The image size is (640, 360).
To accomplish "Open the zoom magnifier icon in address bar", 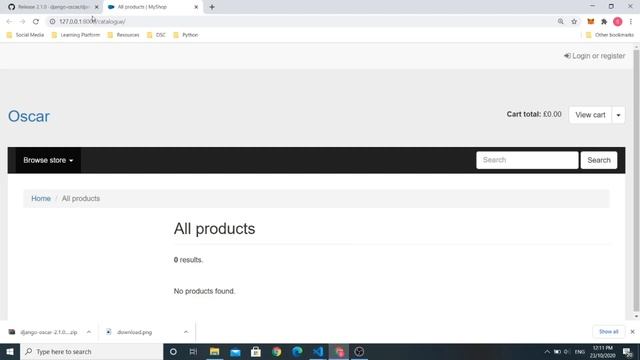I will 560,22.
